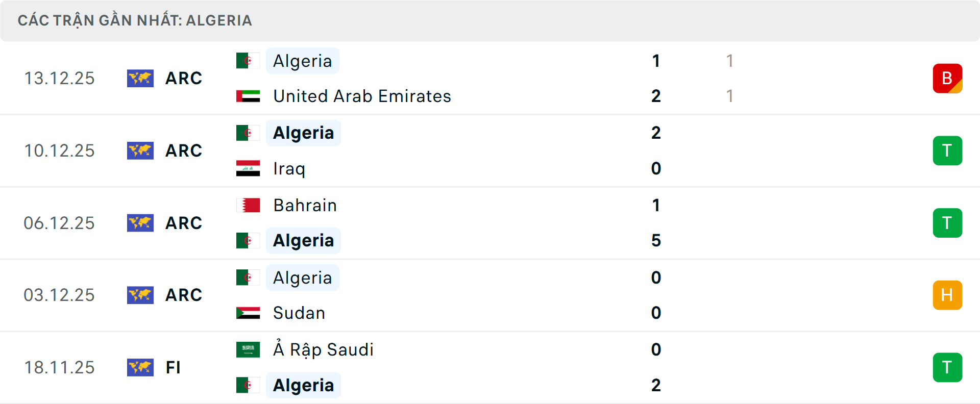Viewport: 980px width, 404px height.
Task: Click the Bahrain flag icon
Action: click(248, 205)
